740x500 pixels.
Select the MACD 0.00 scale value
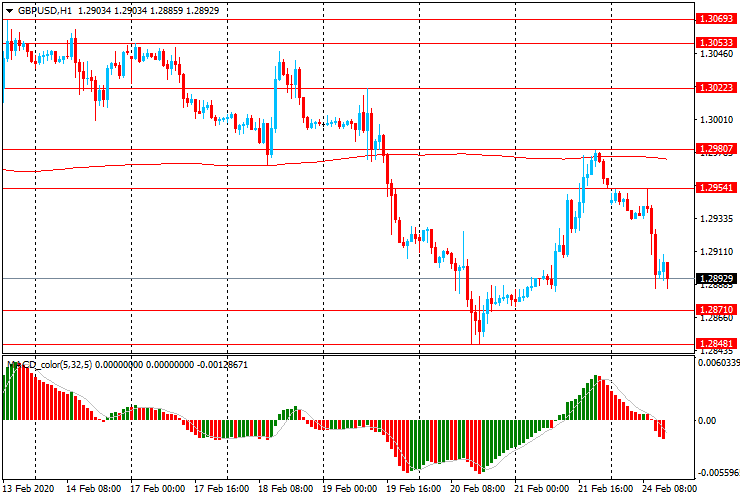706,420
